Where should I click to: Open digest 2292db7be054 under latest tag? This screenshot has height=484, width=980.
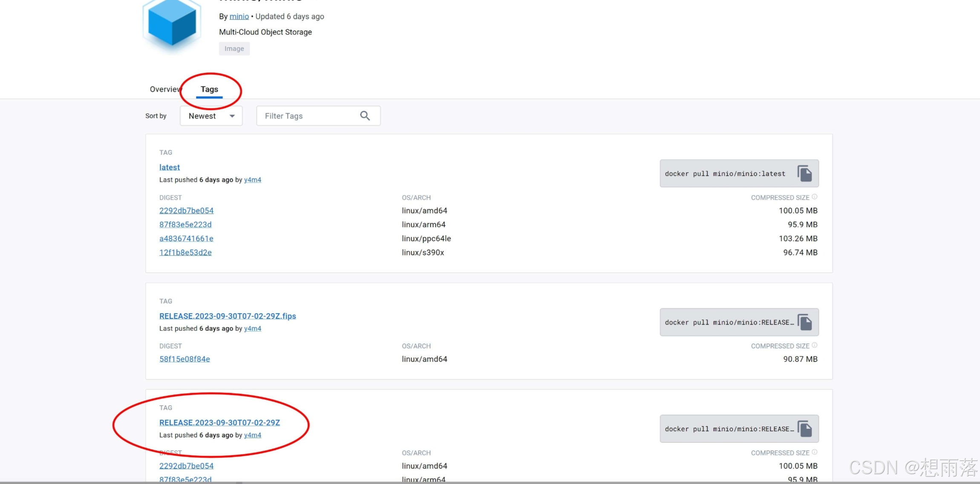point(186,210)
